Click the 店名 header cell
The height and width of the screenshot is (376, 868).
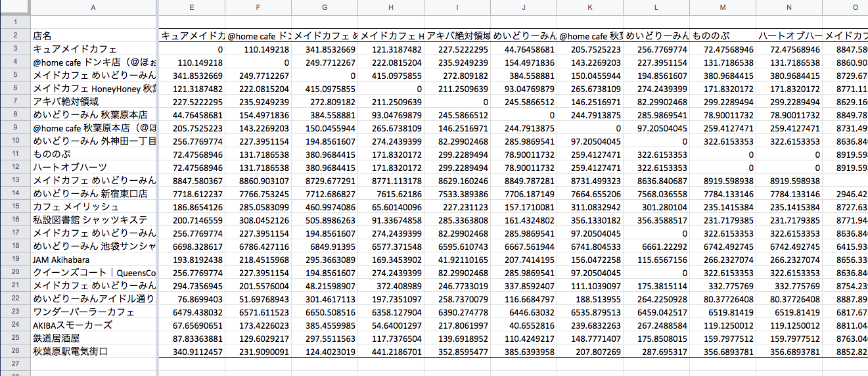(93, 35)
